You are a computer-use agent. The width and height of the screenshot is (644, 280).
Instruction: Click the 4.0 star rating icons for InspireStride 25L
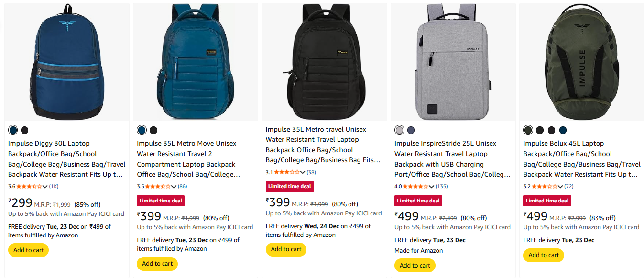click(415, 186)
